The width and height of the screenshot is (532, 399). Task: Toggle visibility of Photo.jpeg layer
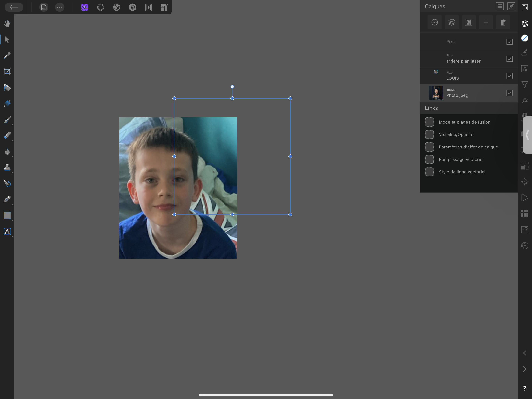(509, 93)
